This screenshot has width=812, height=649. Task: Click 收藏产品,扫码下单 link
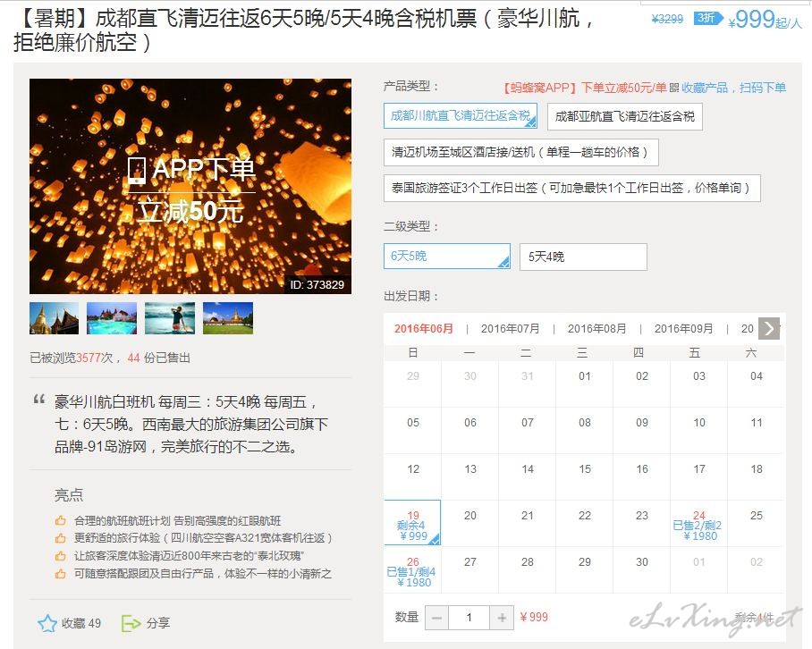pyautogui.click(x=733, y=88)
